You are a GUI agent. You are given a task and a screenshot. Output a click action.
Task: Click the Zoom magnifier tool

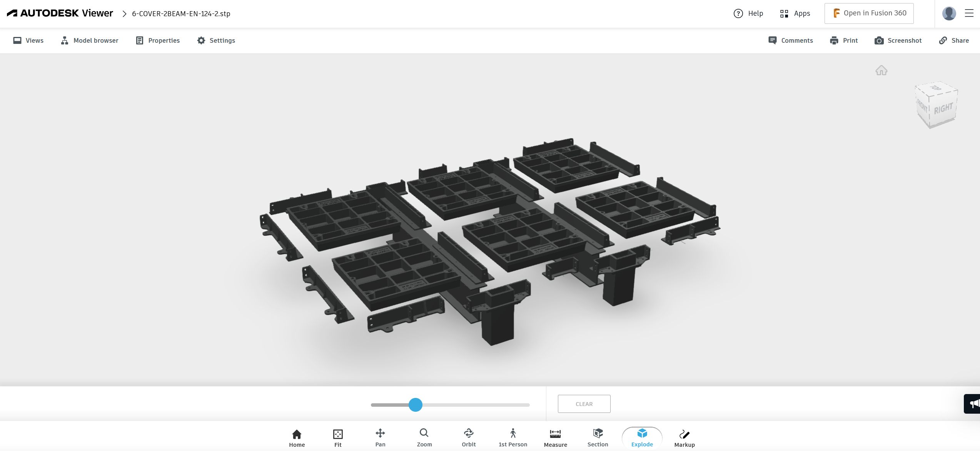[424, 438]
